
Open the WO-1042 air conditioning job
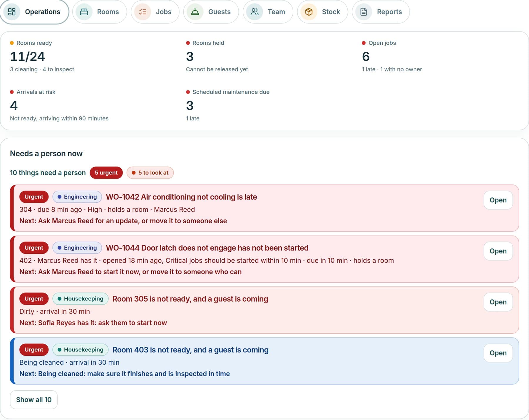[498, 200]
